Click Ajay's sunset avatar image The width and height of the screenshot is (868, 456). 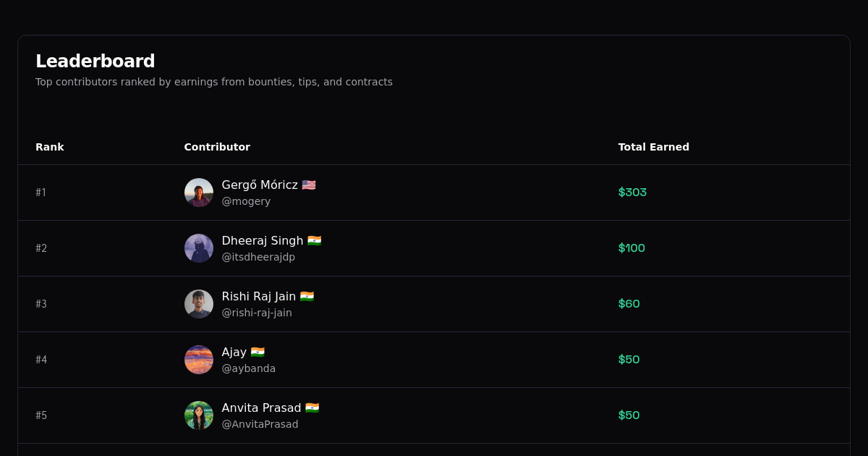[x=199, y=360]
